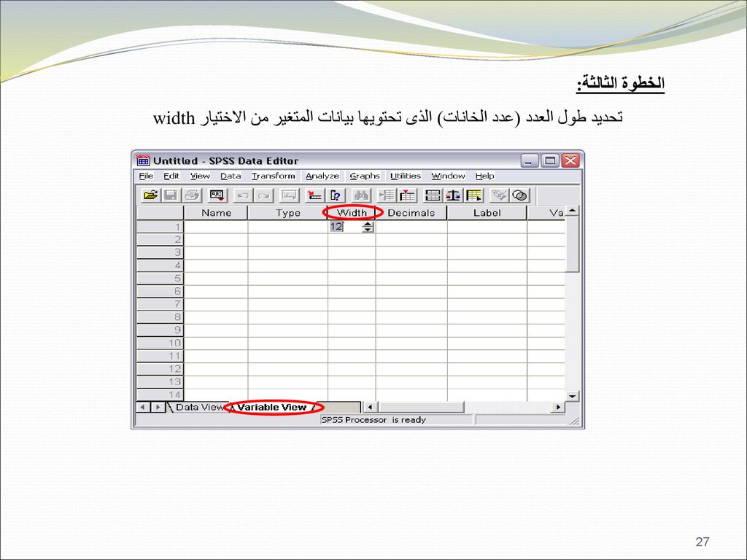Open the Variables info icon
Viewport: 747px width, 560px height.
click(x=336, y=195)
